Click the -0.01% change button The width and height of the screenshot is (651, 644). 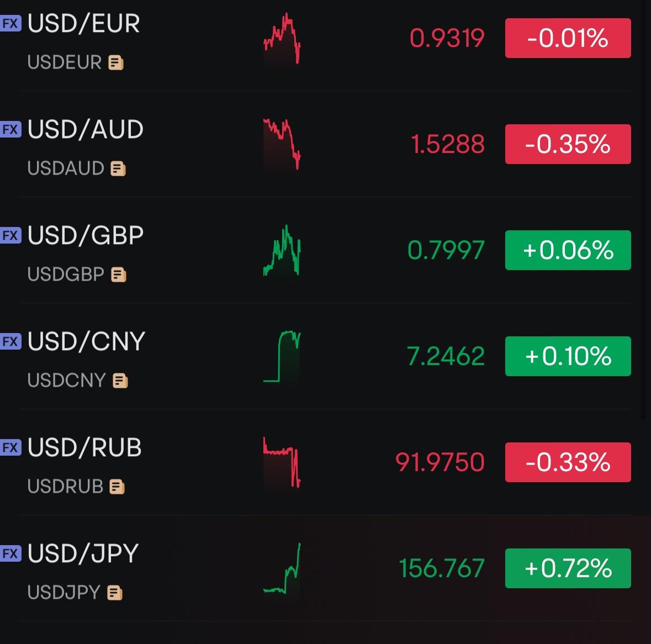pos(568,38)
